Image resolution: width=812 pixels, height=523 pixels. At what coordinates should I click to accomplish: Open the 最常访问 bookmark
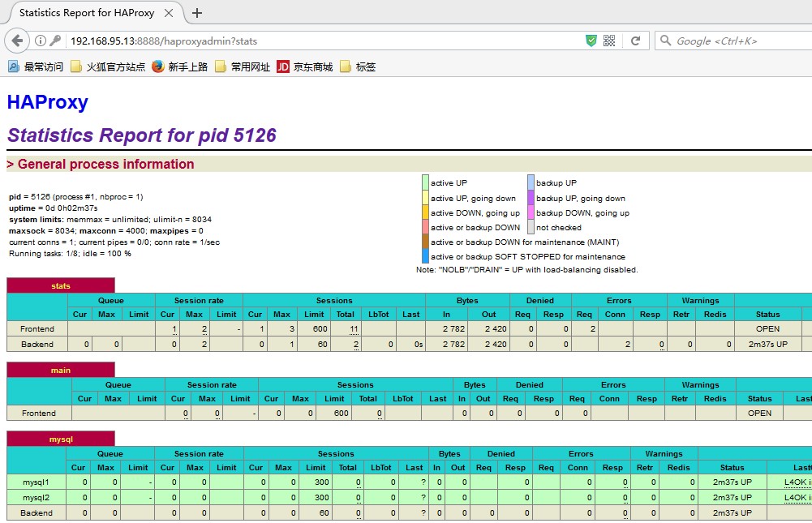coord(36,66)
